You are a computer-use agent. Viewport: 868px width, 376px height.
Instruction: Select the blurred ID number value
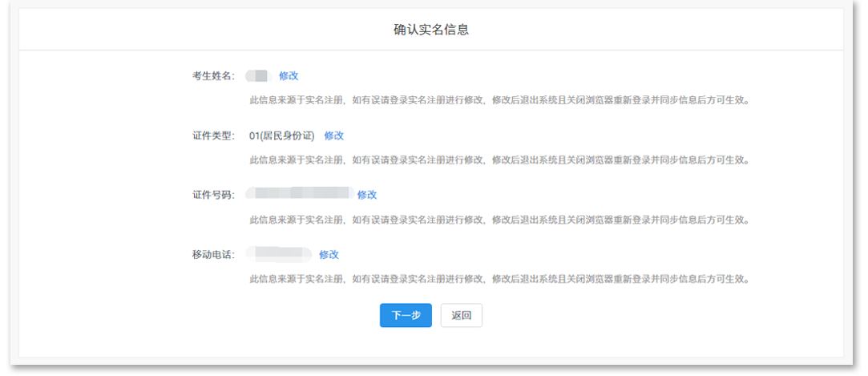pyautogui.click(x=300, y=193)
